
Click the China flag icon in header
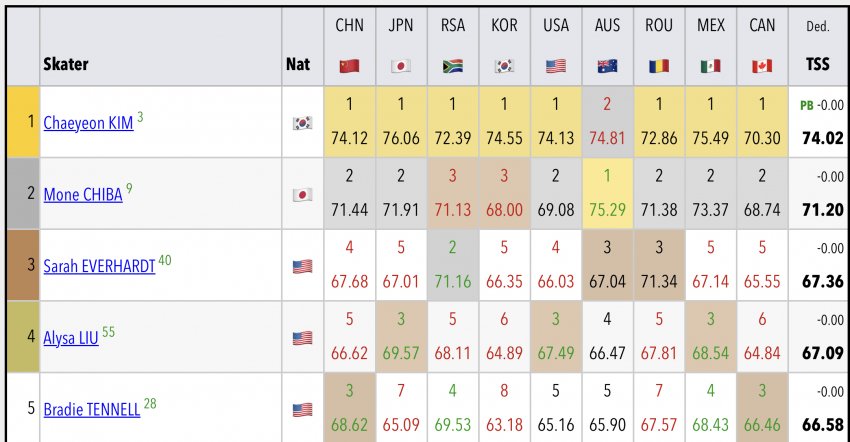coord(349,66)
